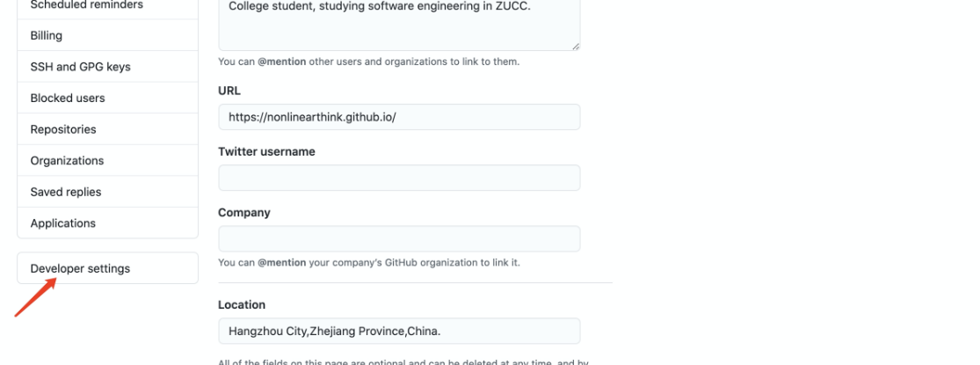Click the @mention hint below Company
This screenshot has width=980, height=365.
tap(280, 262)
